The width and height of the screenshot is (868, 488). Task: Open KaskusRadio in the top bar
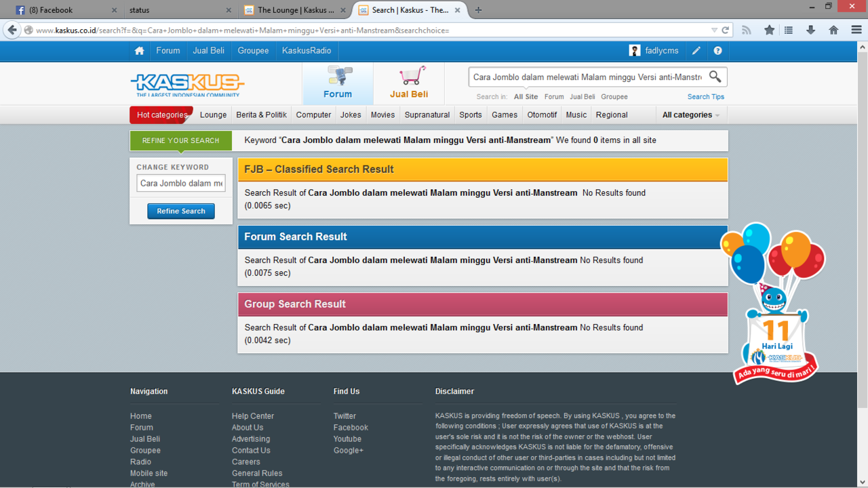[307, 51]
